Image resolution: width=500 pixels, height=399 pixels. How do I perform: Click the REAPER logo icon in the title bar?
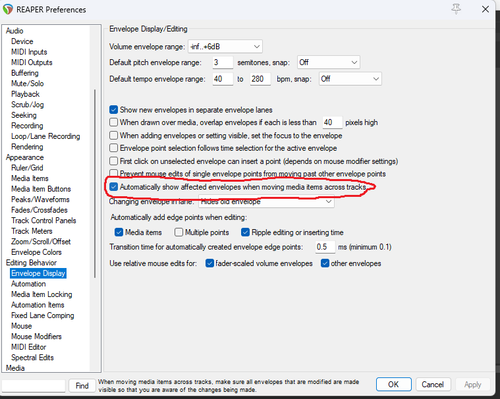[8, 9]
